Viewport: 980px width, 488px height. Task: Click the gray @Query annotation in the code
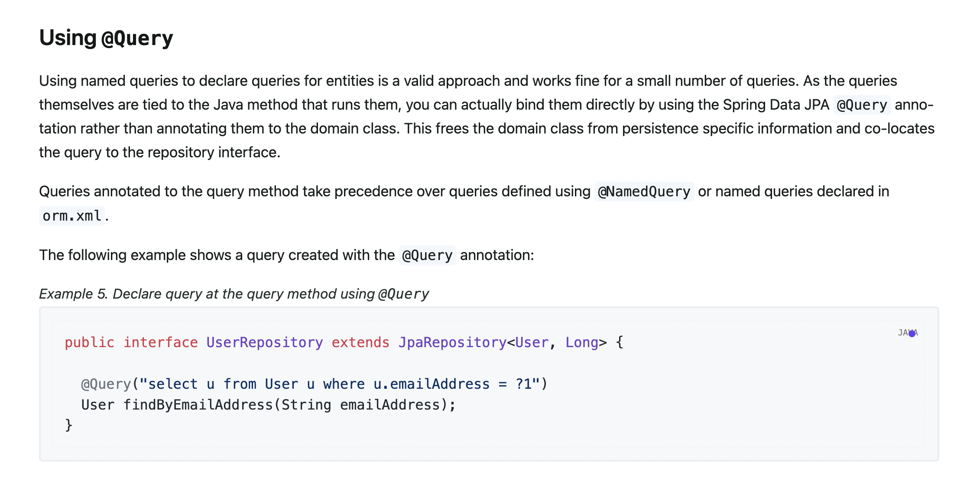pyautogui.click(x=106, y=384)
